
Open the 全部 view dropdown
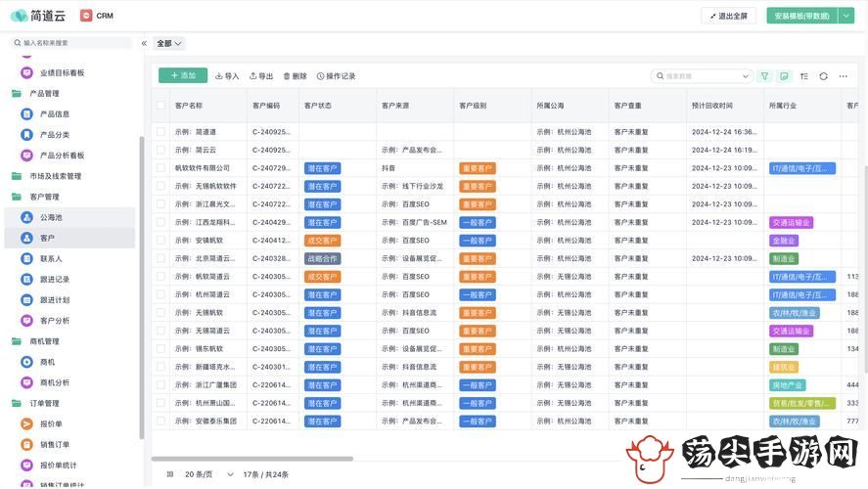click(169, 43)
